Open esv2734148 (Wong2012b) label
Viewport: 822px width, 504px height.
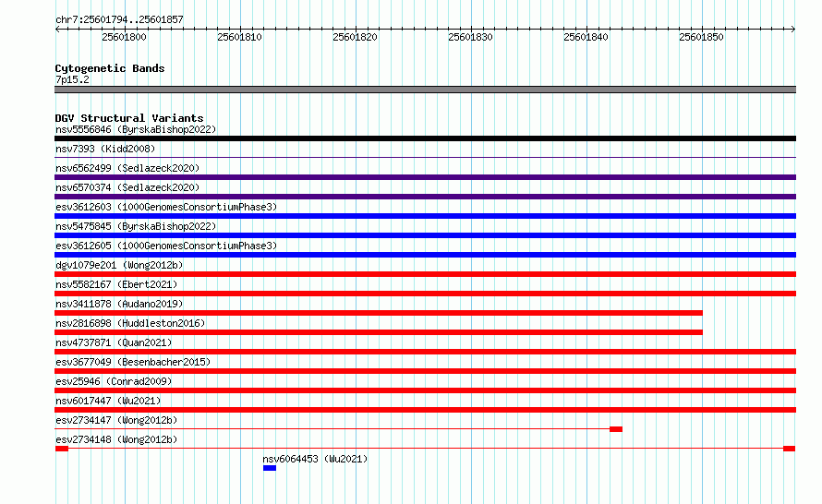click(116, 439)
